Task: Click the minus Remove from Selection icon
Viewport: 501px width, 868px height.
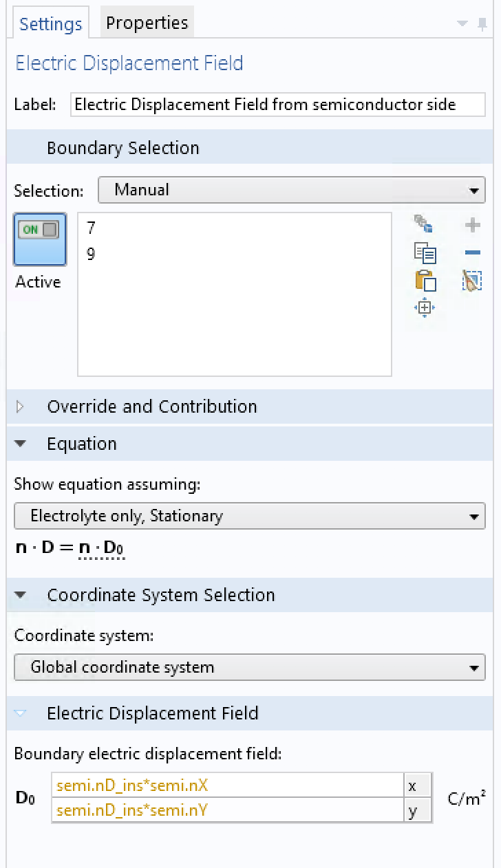Action: (473, 253)
